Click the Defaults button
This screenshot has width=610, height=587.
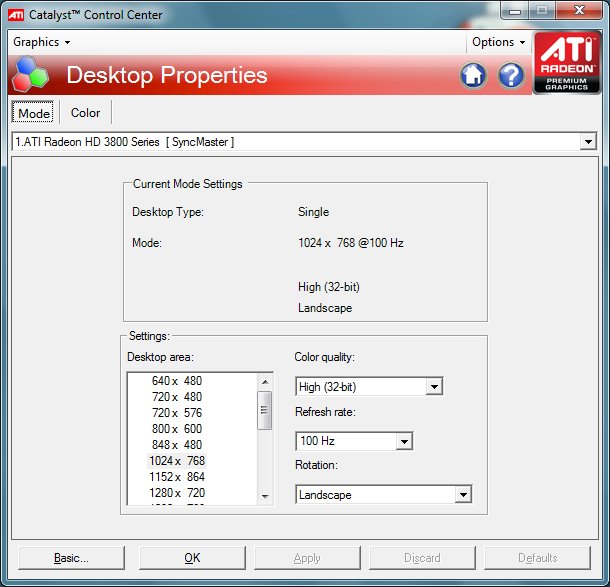pos(537,558)
